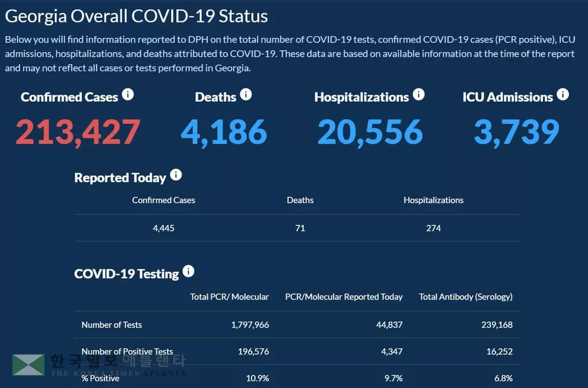Select the red 213,427 confirmed cases figure

pyautogui.click(x=78, y=132)
